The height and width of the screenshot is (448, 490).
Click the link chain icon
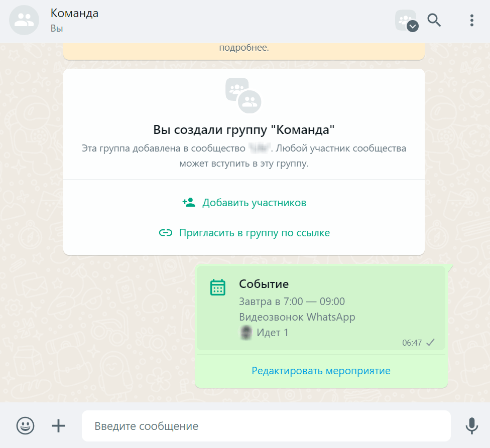pyautogui.click(x=166, y=233)
